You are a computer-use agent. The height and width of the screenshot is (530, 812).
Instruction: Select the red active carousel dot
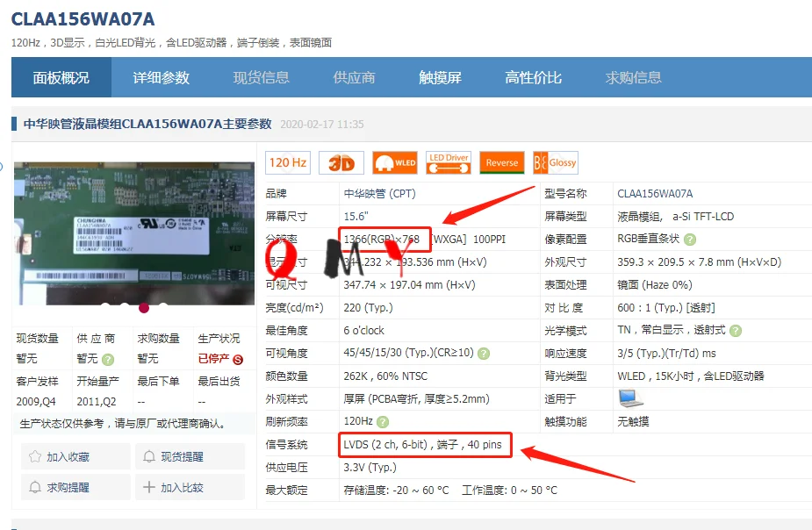click(144, 308)
